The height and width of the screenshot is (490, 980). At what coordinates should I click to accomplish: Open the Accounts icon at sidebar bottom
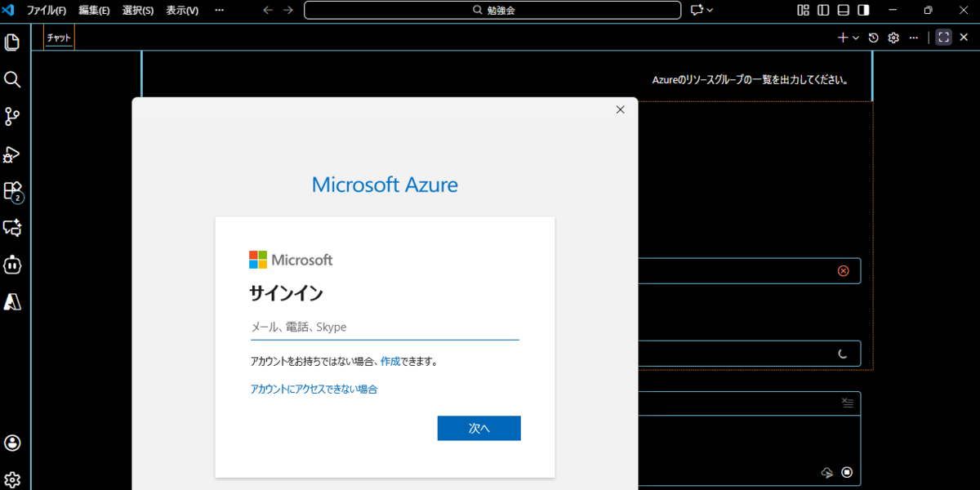click(12, 443)
